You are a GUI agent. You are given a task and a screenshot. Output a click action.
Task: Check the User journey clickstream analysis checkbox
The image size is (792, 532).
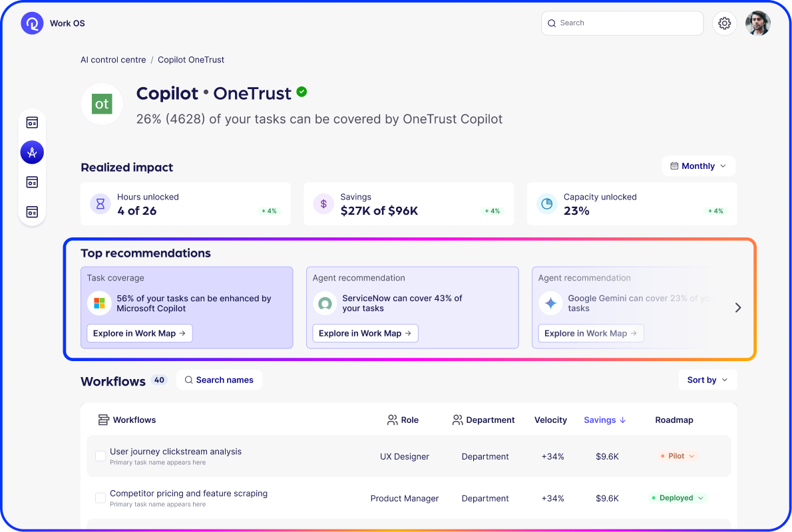pyautogui.click(x=100, y=456)
